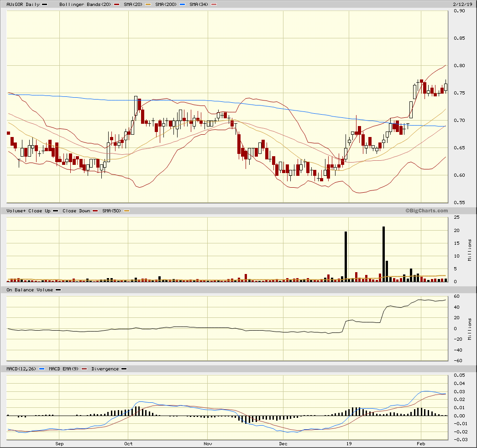This screenshot has width=477, height=448.
Task: Click the 0.75 price axis label
Action: click(x=459, y=93)
